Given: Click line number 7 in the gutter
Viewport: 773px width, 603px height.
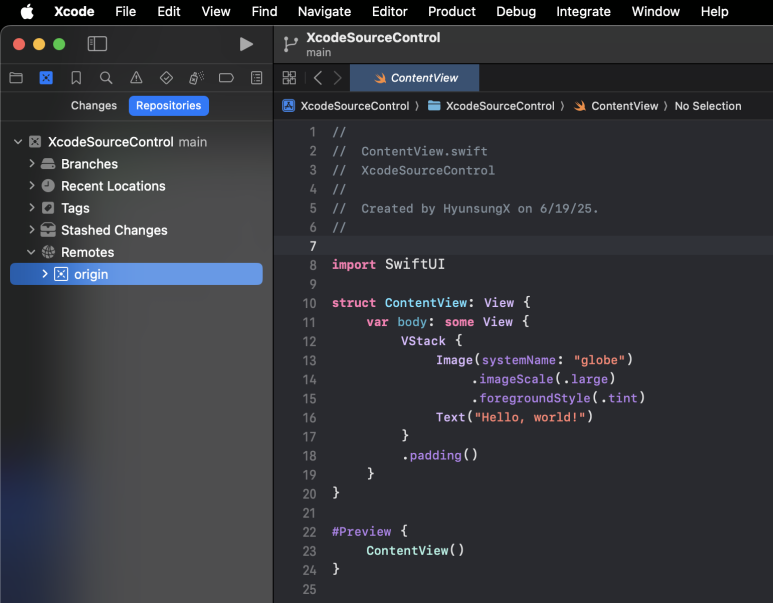Looking at the screenshot, I should coord(313,246).
